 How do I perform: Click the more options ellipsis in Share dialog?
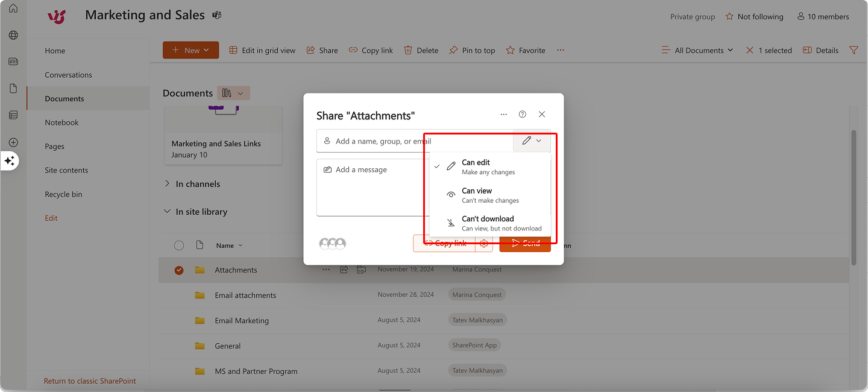[x=504, y=114]
